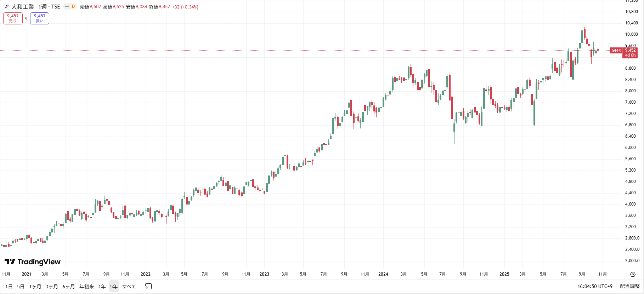The width and height of the screenshot is (644, 294).
Task: Click the 4,000 level on price axis
Action: coord(630,204)
